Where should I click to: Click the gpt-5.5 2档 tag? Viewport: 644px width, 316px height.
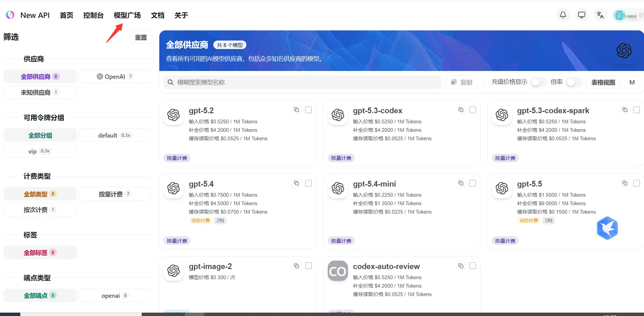click(548, 220)
